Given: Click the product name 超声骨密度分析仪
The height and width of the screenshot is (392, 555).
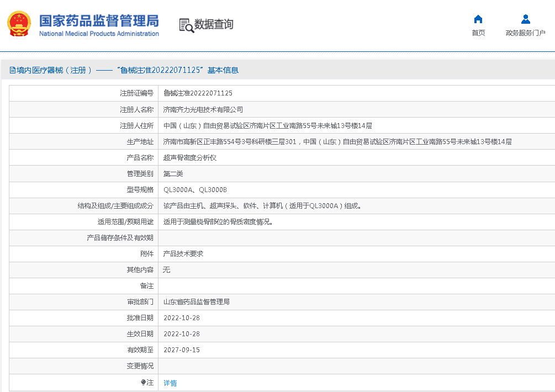Looking at the screenshot, I should 190,157.
